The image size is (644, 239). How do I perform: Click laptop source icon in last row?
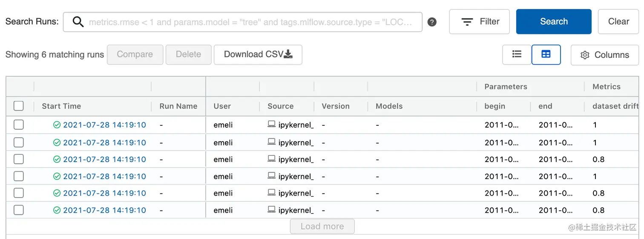point(271,209)
